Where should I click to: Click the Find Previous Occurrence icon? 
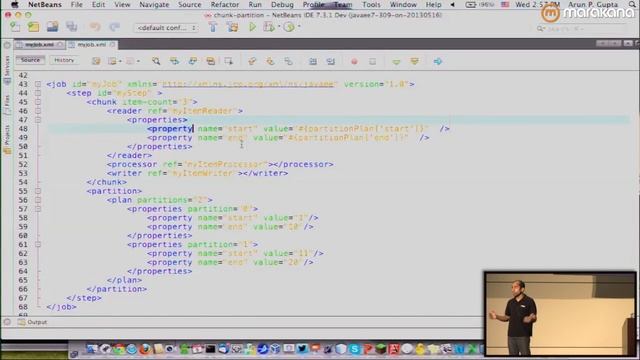175,61
